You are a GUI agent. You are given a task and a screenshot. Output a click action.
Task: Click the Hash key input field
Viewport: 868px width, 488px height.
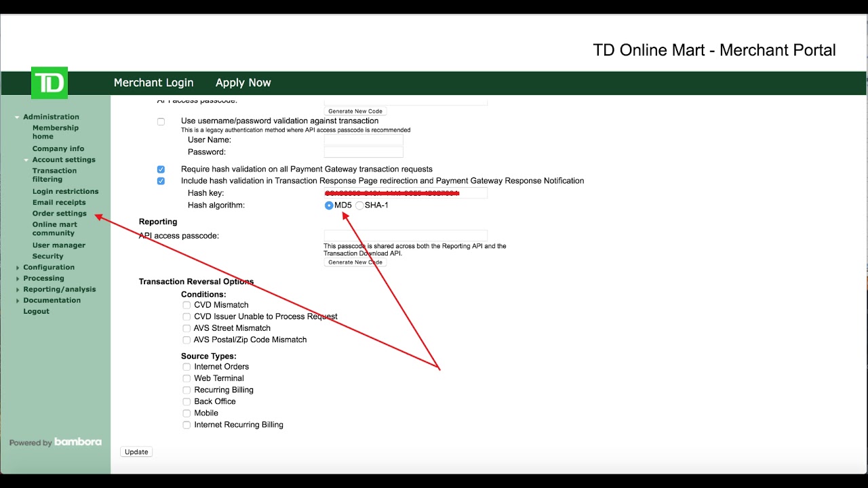pyautogui.click(x=406, y=193)
